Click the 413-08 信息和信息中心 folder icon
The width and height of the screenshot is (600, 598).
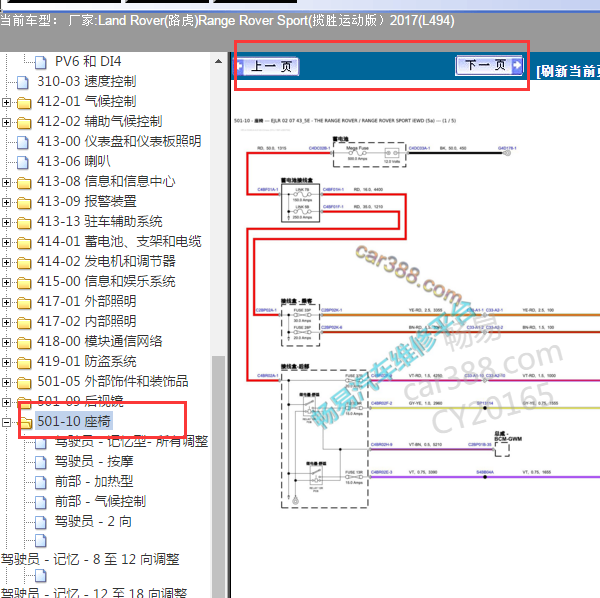[24, 183]
